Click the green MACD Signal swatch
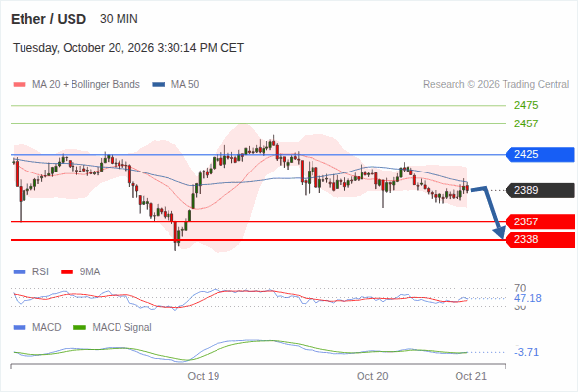Screen dimensions: 578x392 tap(79, 328)
